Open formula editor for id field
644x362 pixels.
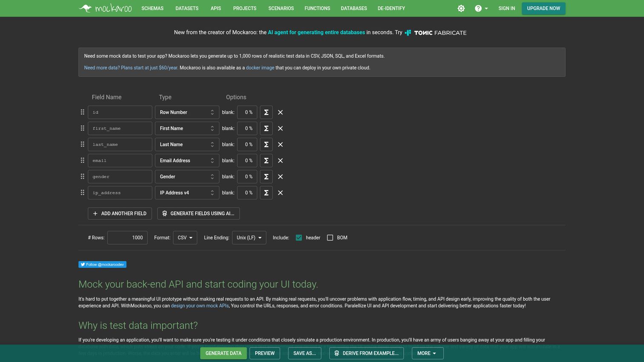[266, 112]
